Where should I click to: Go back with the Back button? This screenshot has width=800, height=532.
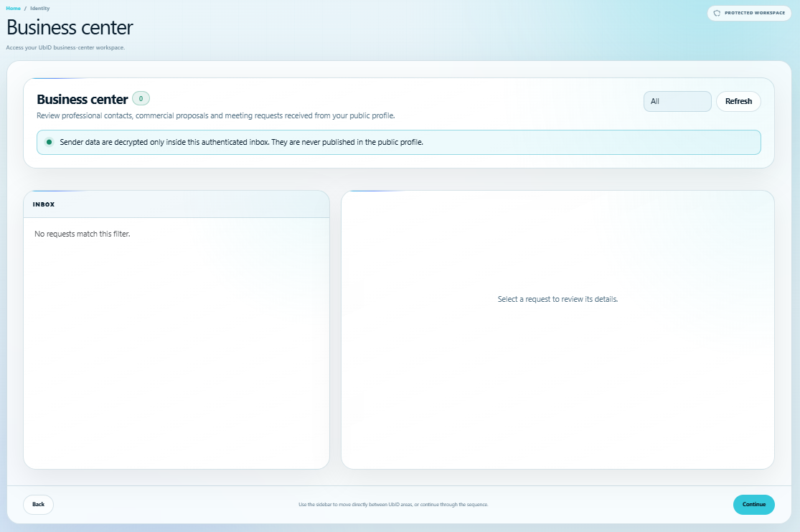click(38, 504)
